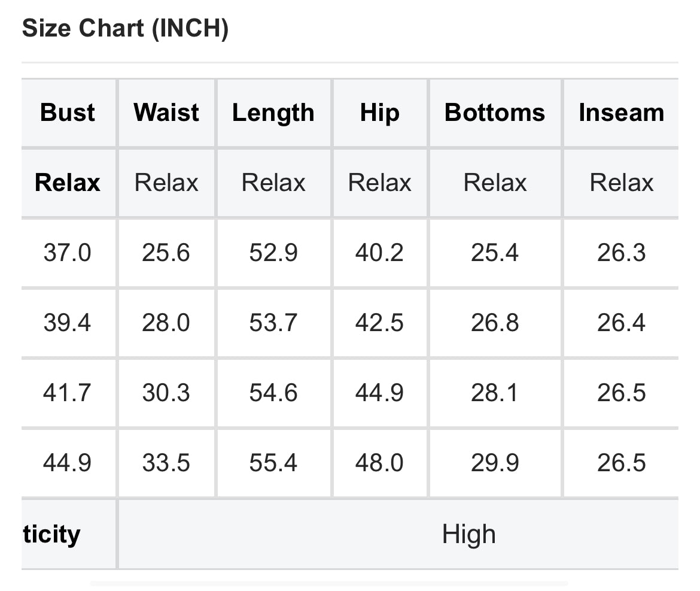Click the High elasticity cell

click(468, 534)
